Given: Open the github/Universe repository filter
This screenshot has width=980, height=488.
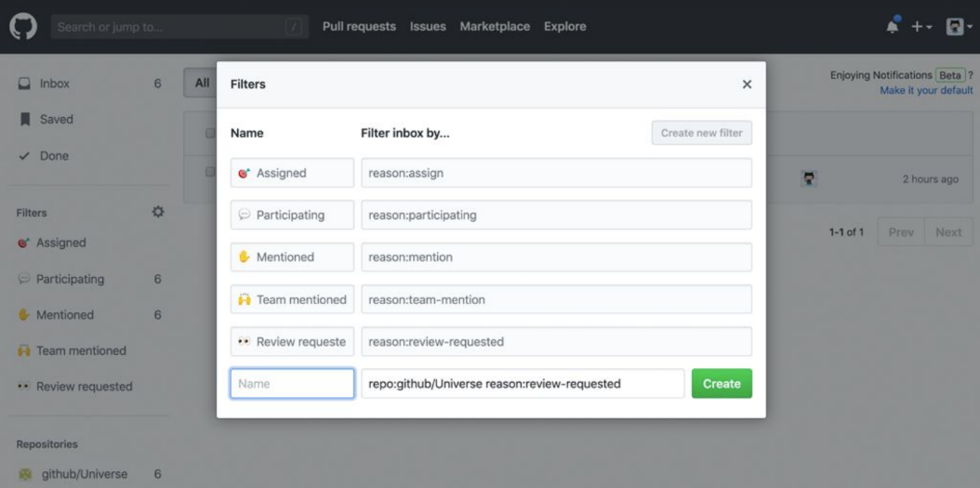Looking at the screenshot, I should point(84,474).
